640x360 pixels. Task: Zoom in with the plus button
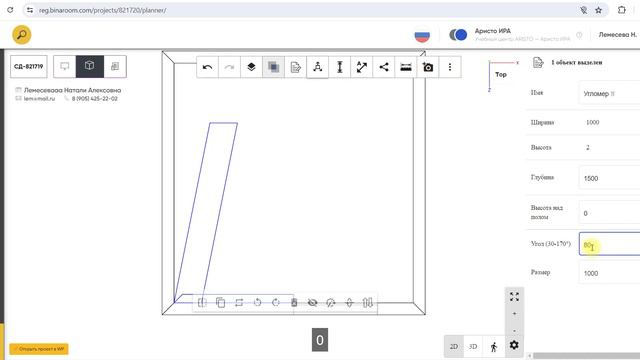[x=514, y=313]
